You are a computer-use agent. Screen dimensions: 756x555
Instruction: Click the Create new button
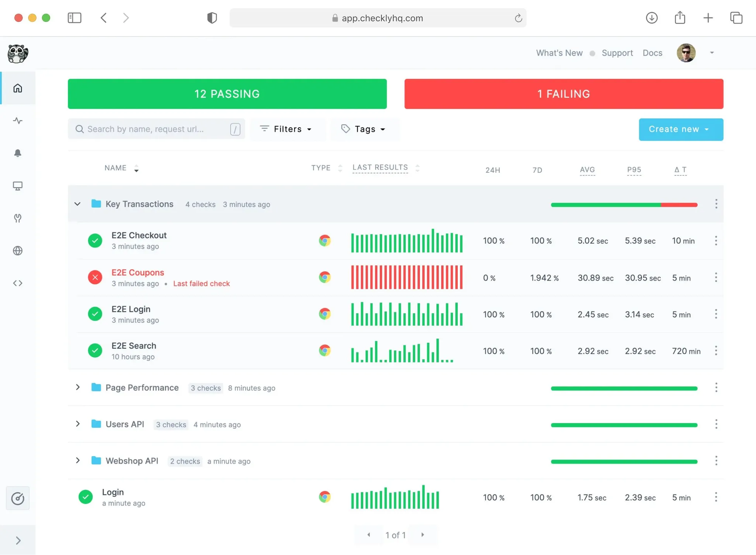coord(680,129)
